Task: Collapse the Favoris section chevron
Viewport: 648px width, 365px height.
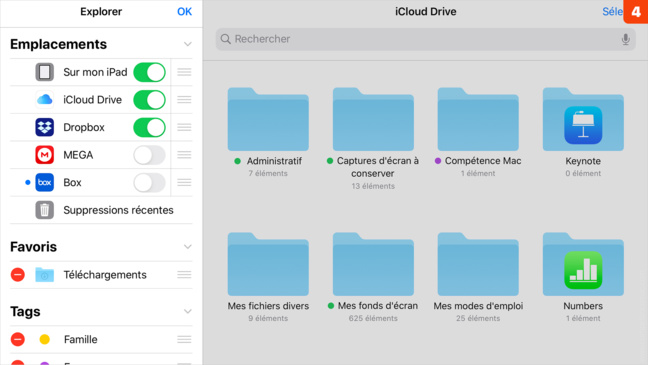Action: pyautogui.click(x=188, y=247)
